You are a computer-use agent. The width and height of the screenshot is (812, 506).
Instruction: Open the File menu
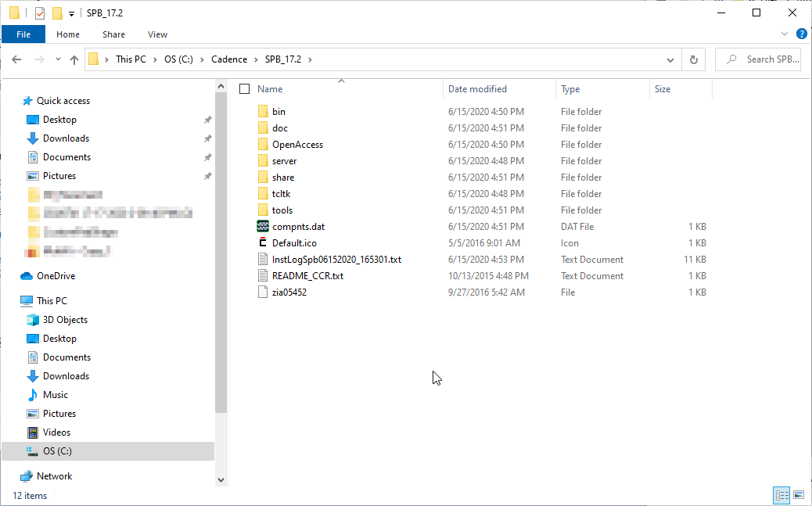click(x=23, y=34)
